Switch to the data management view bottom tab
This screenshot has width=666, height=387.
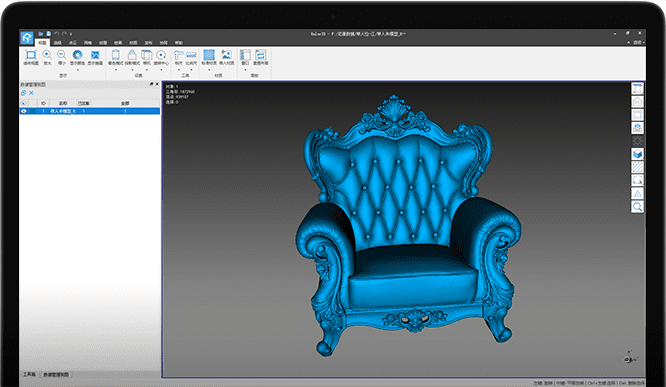(x=56, y=374)
